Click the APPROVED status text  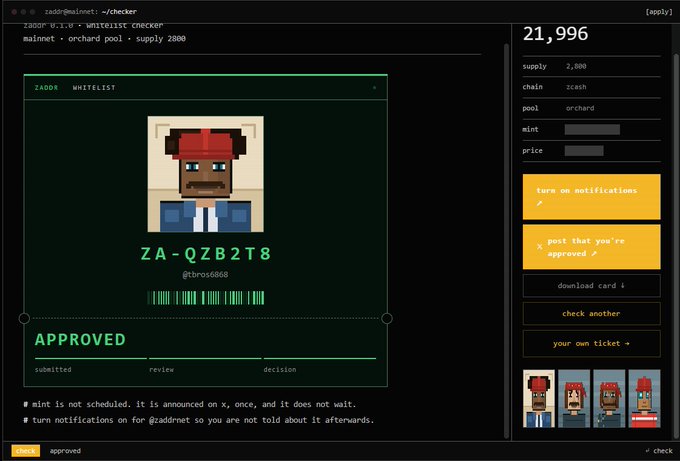(80, 340)
